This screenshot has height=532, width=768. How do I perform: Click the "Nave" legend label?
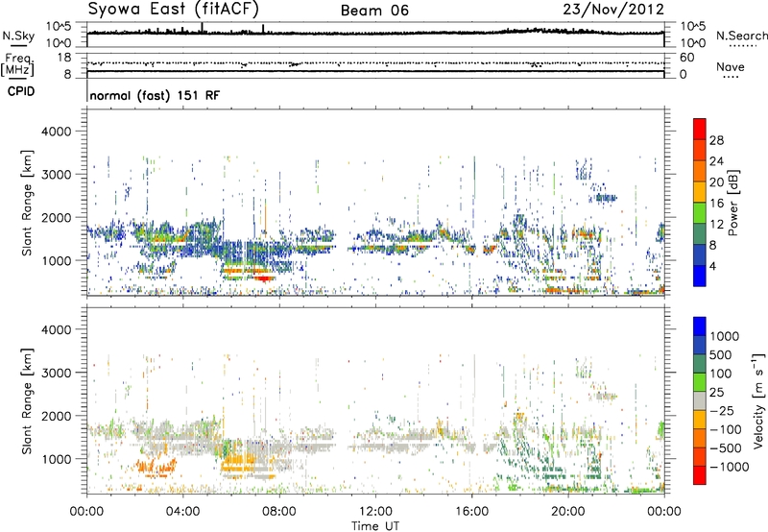pos(731,66)
